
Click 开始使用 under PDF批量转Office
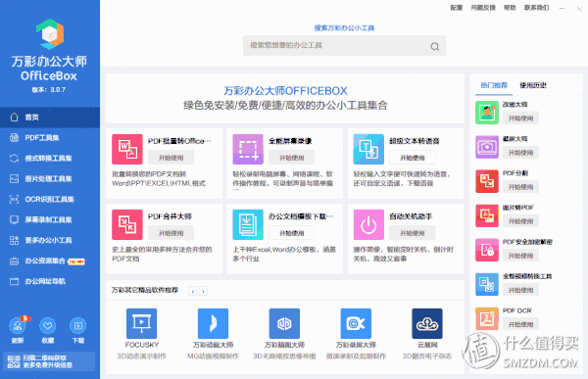coord(171,158)
